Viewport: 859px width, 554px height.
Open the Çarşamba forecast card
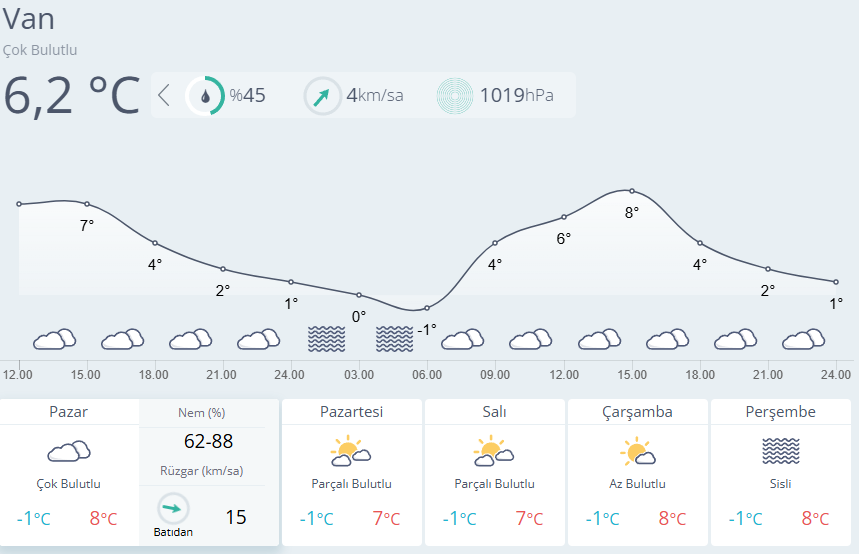637,412
